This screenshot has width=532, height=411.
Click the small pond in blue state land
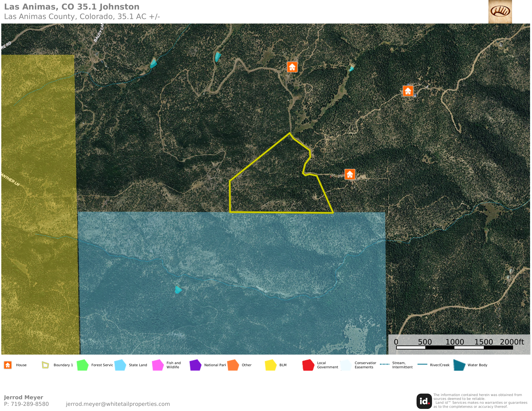(x=178, y=290)
